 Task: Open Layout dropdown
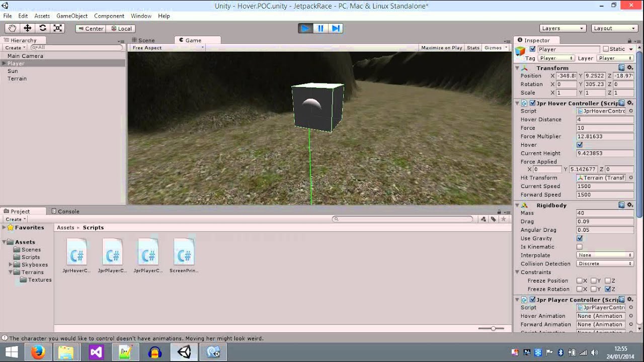point(615,29)
